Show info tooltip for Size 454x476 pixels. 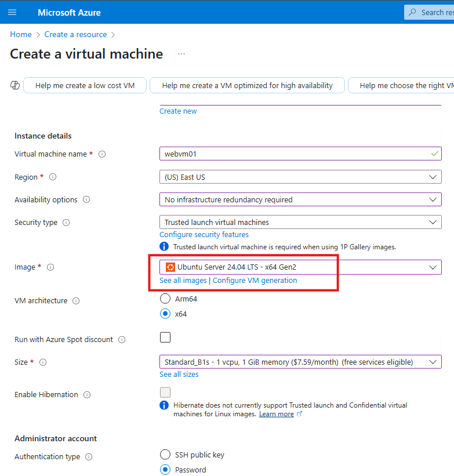pos(43,362)
